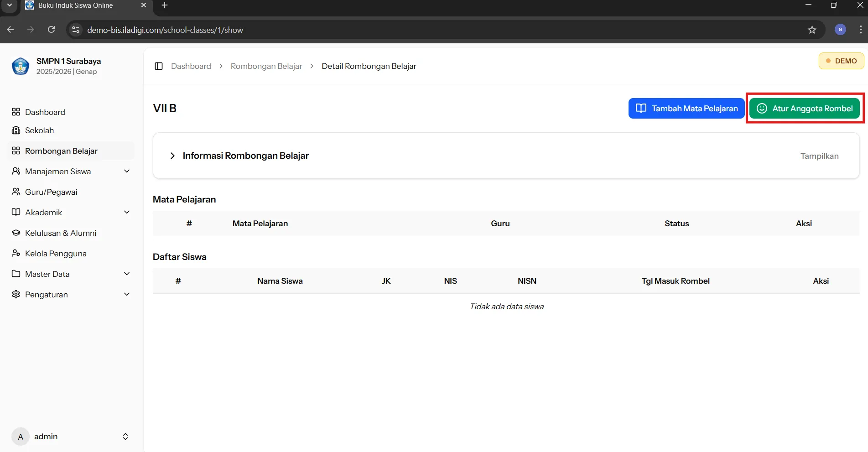Click the Pengaturan gear icon

[x=16, y=294]
